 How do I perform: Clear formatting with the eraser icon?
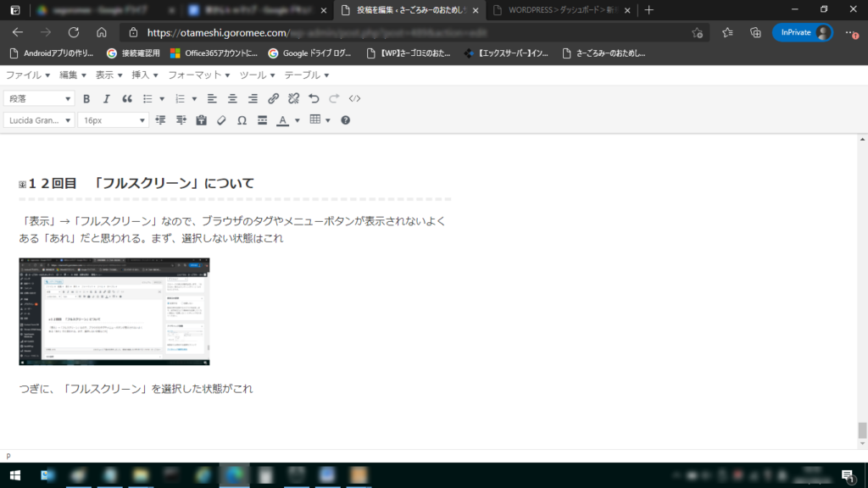221,120
